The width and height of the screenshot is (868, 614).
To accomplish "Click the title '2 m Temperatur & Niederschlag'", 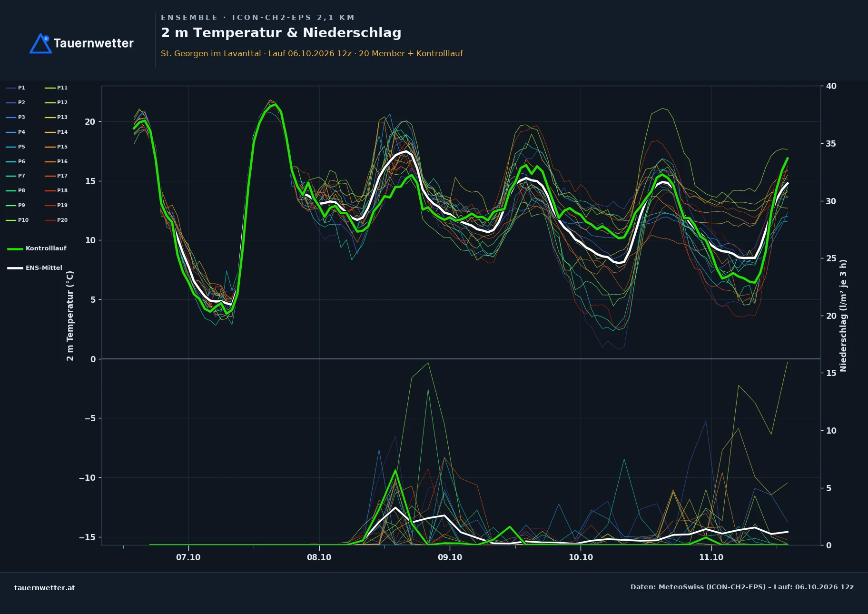I will click(281, 33).
